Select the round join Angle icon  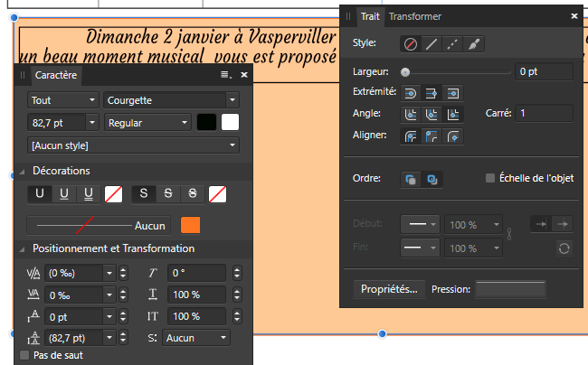[411, 115]
